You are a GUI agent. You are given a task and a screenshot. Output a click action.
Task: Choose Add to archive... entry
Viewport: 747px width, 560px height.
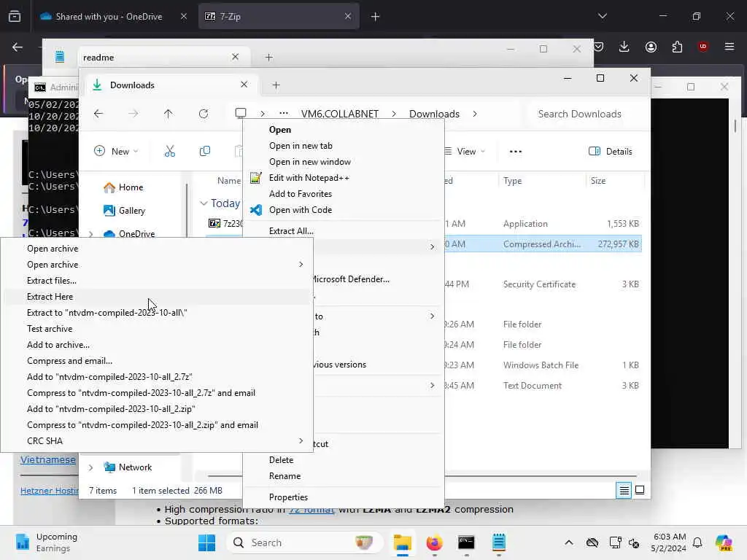(156, 345)
